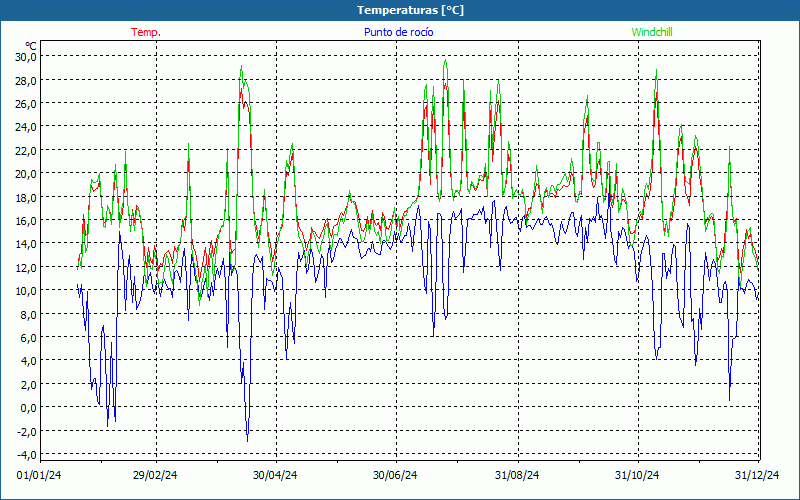Click the 26,0 y-axis value
800x500 pixels.
click(x=26, y=104)
